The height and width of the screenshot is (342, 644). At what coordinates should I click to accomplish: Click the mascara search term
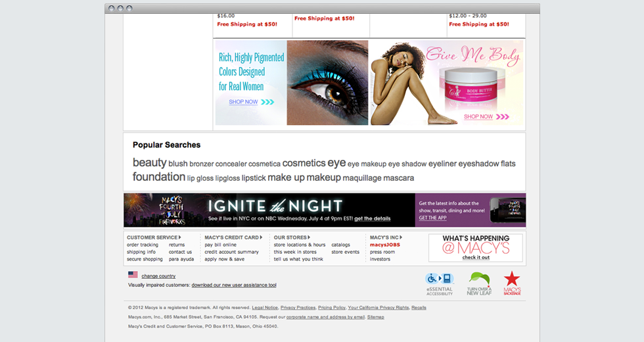(398, 178)
